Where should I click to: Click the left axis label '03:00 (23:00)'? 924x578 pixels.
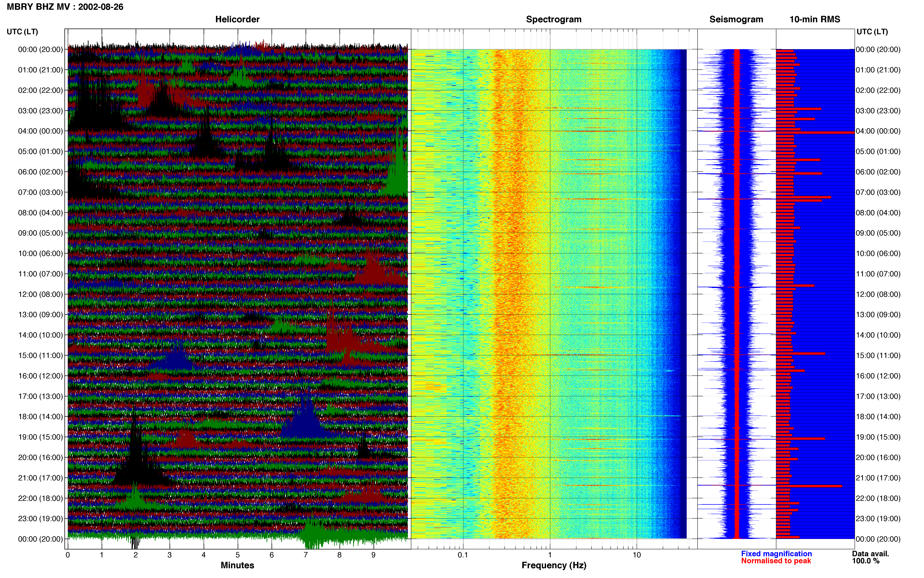point(41,111)
